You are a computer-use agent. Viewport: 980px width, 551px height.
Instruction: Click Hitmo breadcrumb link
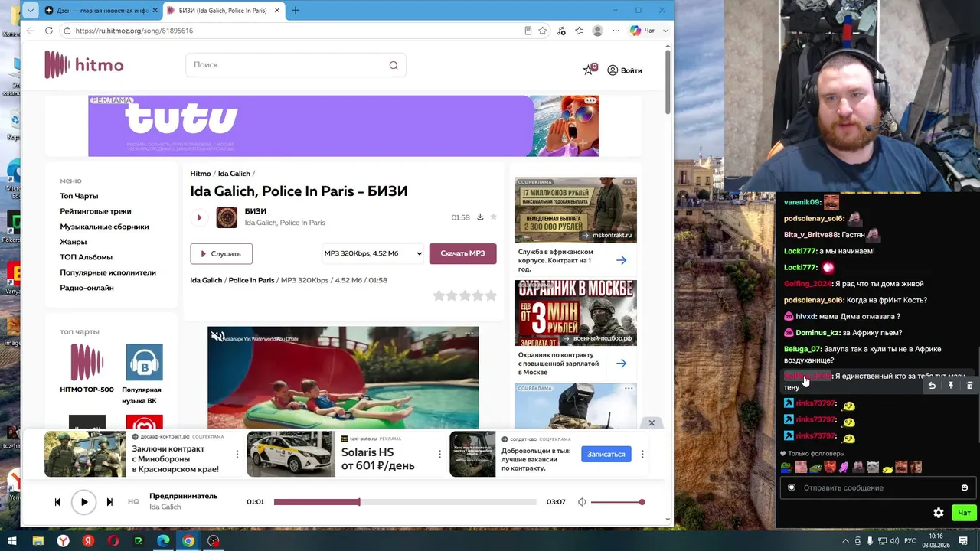click(201, 174)
